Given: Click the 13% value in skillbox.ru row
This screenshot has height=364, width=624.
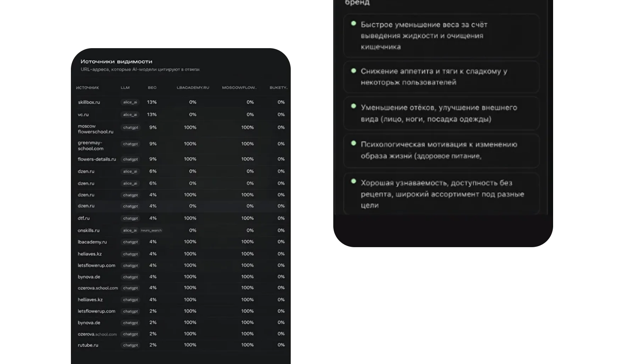Looking at the screenshot, I should 152,102.
